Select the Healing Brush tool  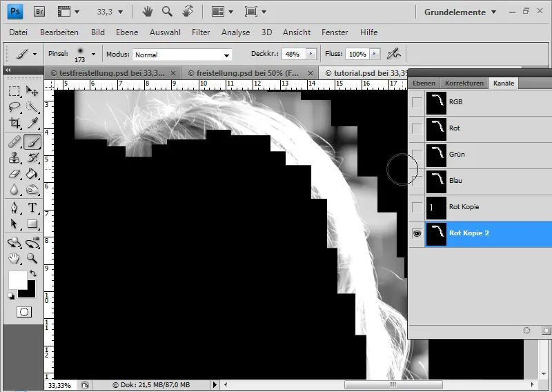click(14, 142)
